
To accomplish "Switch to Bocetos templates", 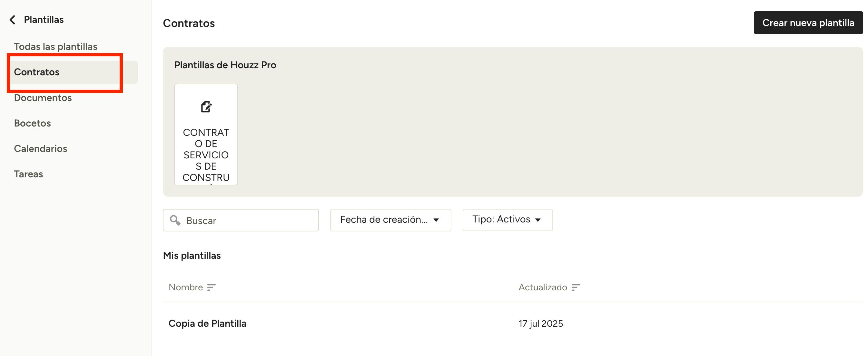I will coord(32,123).
